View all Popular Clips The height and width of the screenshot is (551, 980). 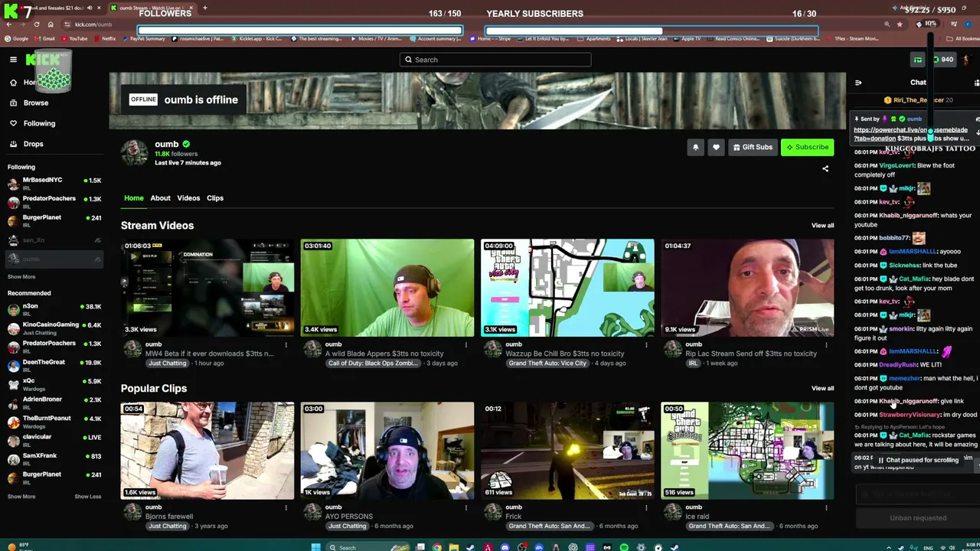pyautogui.click(x=823, y=389)
